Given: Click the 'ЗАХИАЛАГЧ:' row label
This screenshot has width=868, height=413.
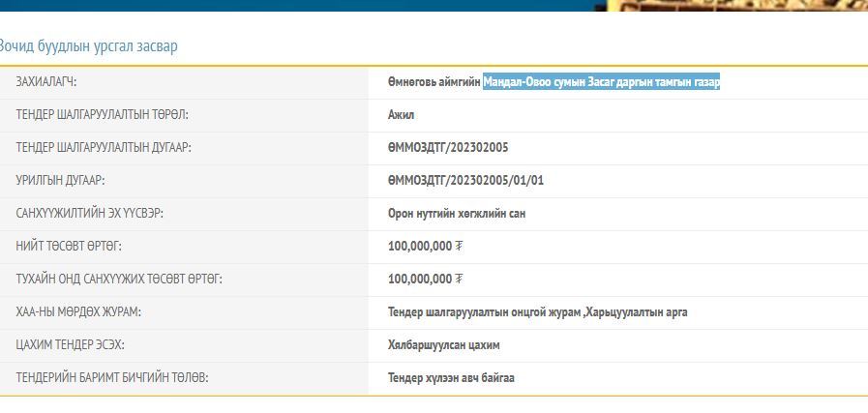Looking at the screenshot, I should point(46,82).
